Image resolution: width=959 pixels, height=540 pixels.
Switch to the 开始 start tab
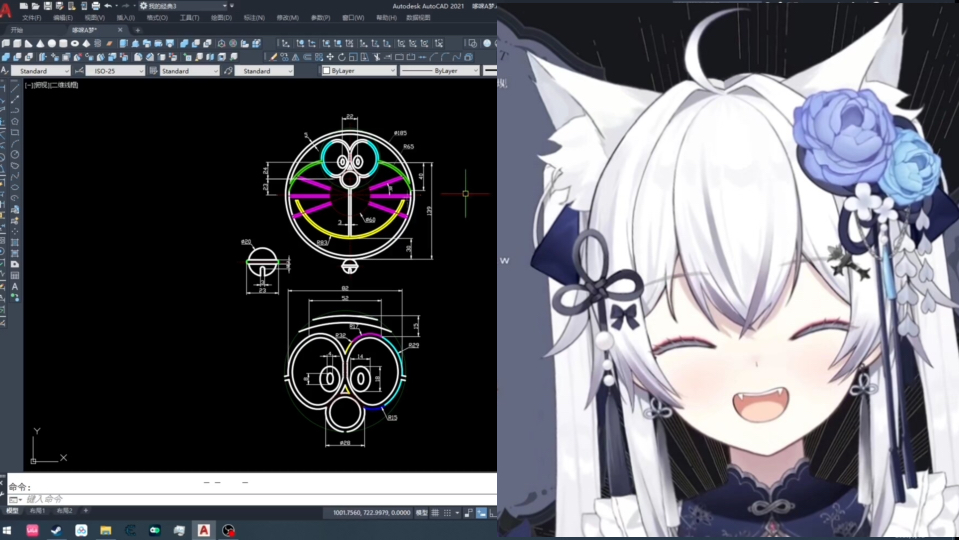(17, 30)
